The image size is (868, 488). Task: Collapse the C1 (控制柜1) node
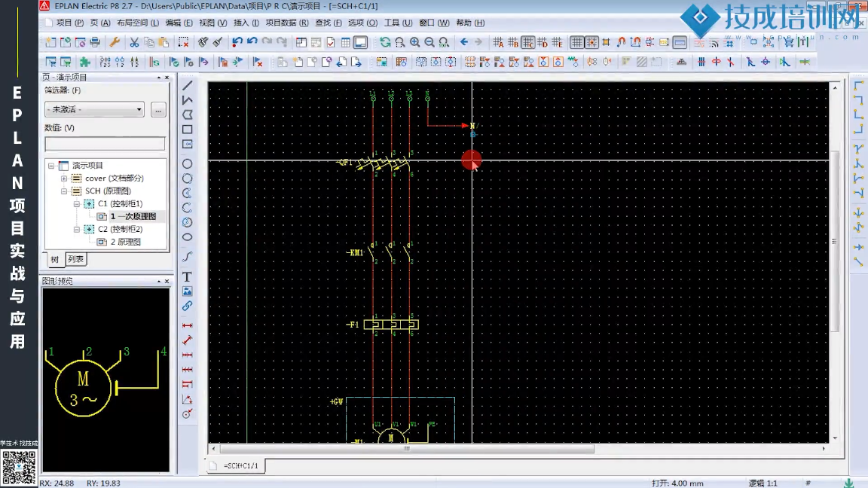point(77,203)
